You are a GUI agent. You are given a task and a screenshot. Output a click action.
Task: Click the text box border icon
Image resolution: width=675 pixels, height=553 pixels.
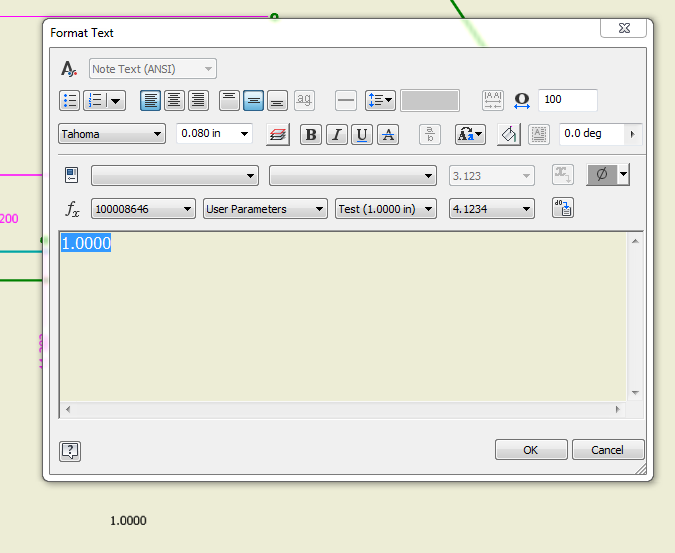tap(539, 135)
